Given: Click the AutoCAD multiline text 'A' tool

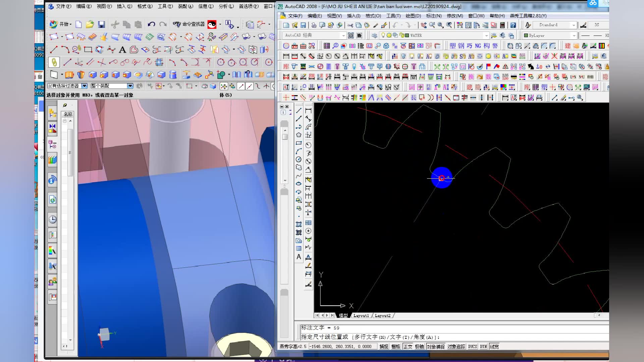Looking at the screenshot, I should coord(299,257).
